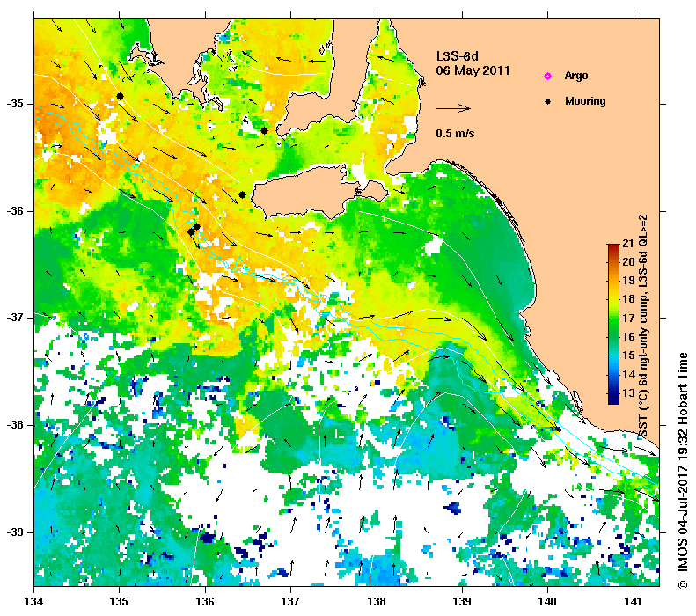Click the '0.5 m/s' scale label
Image resolution: width=696 pixels, height=616 pixels.
[455, 134]
